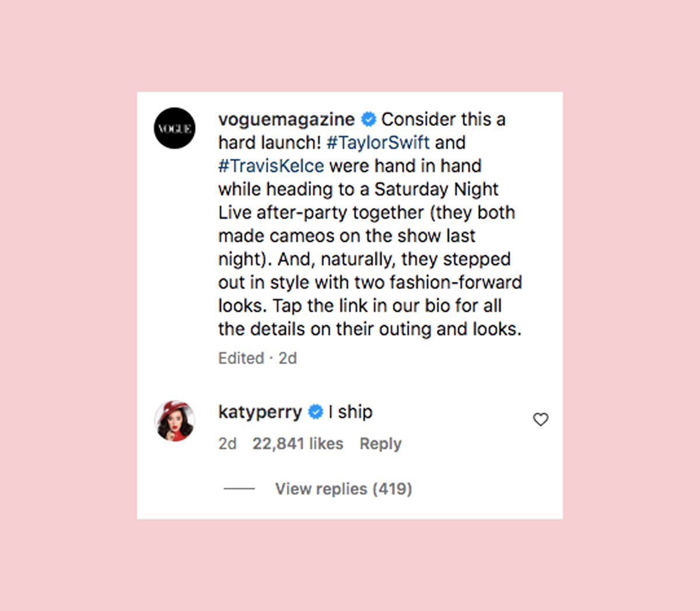Click the katyperry verified badge
The width and height of the screenshot is (700, 611).
pos(316,412)
